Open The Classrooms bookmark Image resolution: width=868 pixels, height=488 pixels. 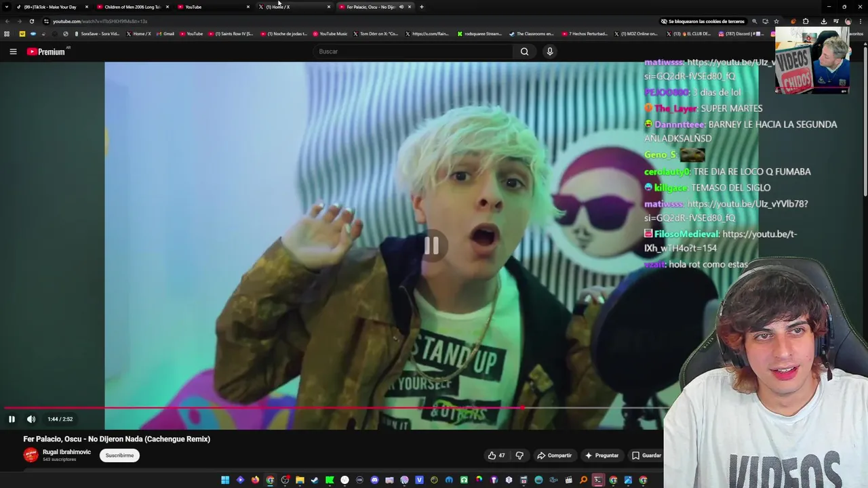point(532,34)
